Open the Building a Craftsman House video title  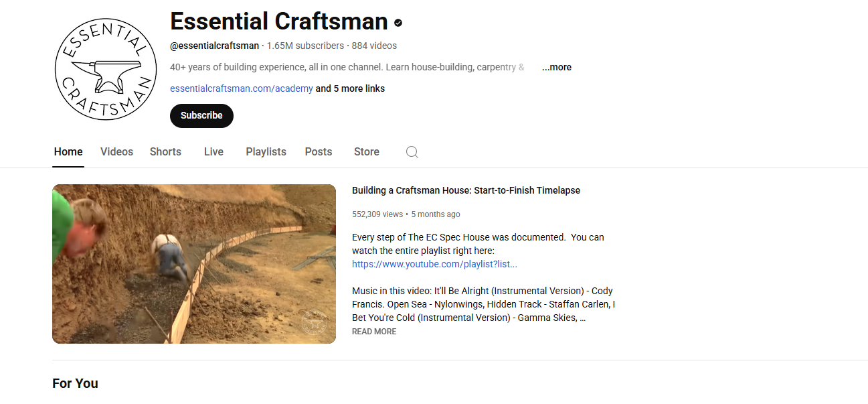(466, 190)
